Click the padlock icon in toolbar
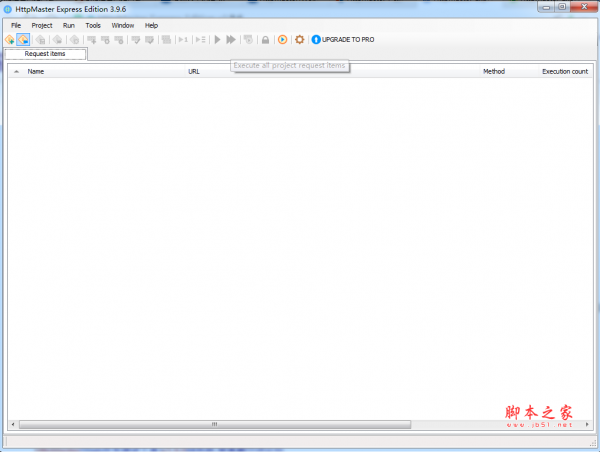 click(265, 39)
